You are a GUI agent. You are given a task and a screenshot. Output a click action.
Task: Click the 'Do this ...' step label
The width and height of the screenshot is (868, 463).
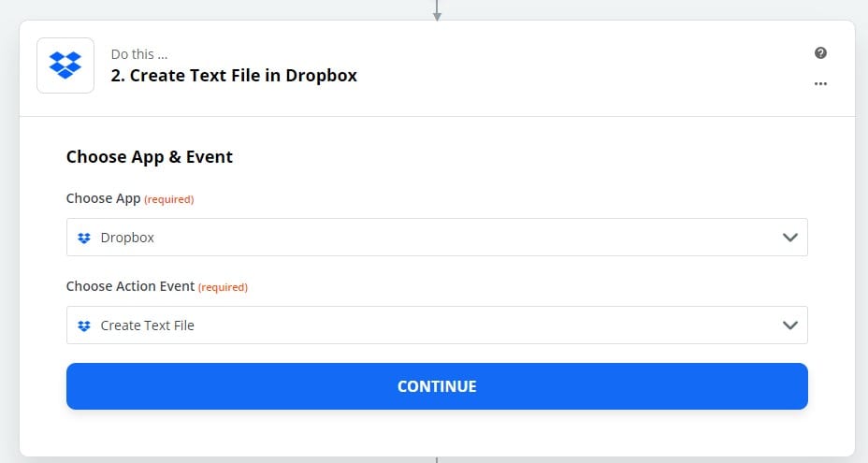pos(139,54)
